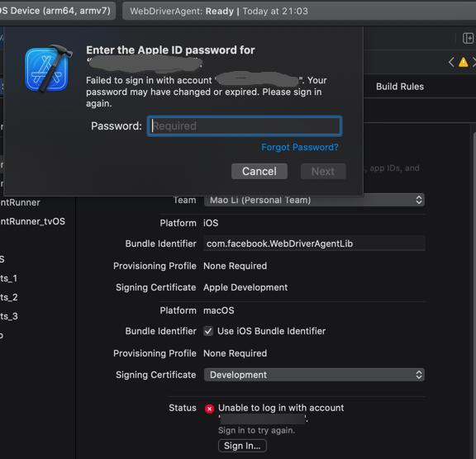Click the add editor pane icon
The height and width of the screenshot is (459, 476).
(468, 39)
